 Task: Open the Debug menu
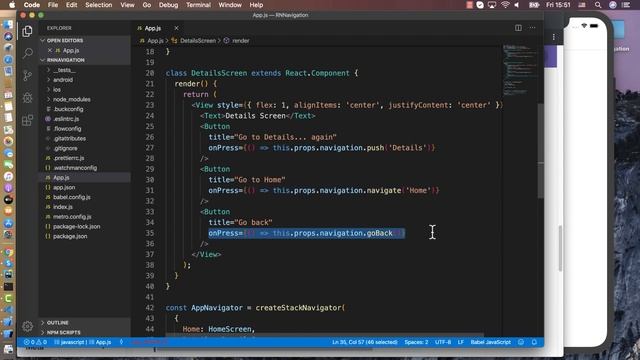click(x=168, y=5)
